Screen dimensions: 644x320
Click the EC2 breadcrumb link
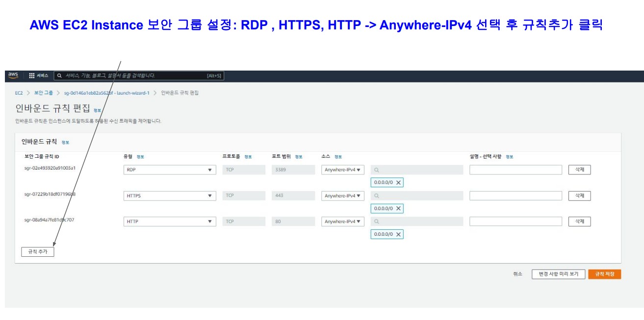pyautogui.click(x=19, y=93)
